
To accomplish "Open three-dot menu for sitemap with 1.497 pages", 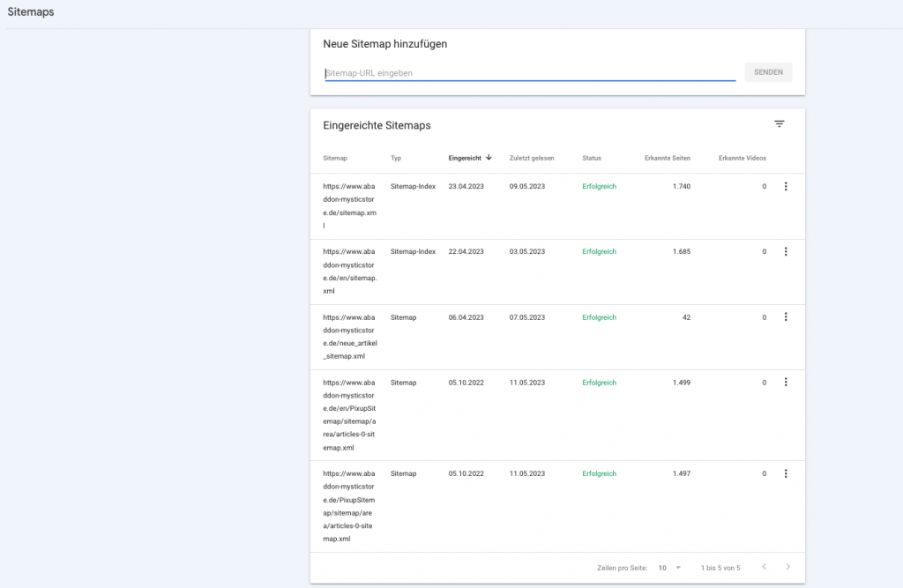I will coord(785,473).
